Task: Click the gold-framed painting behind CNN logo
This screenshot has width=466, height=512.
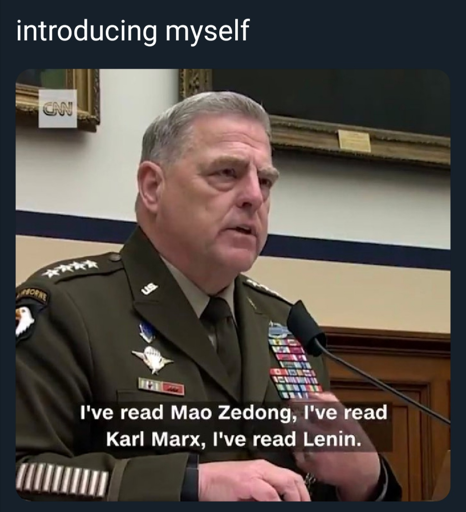Action: tap(57, 100)
